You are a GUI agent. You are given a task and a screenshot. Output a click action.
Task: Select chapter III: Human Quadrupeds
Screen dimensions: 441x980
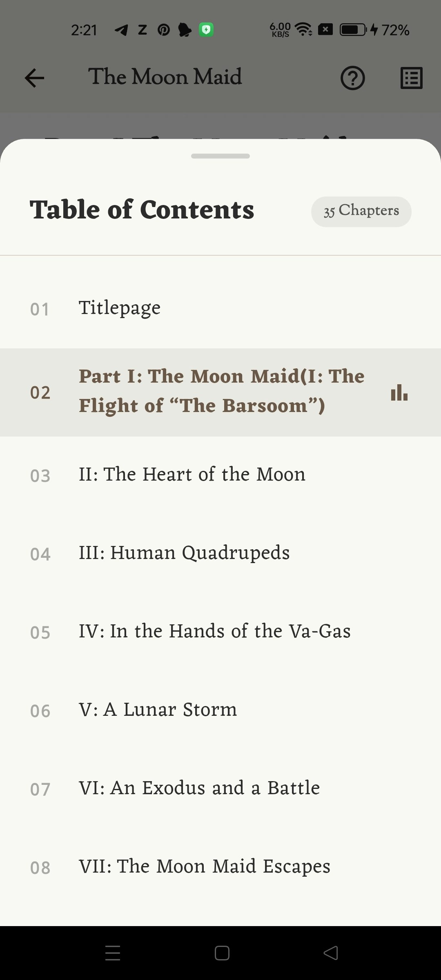pos(184,552)
